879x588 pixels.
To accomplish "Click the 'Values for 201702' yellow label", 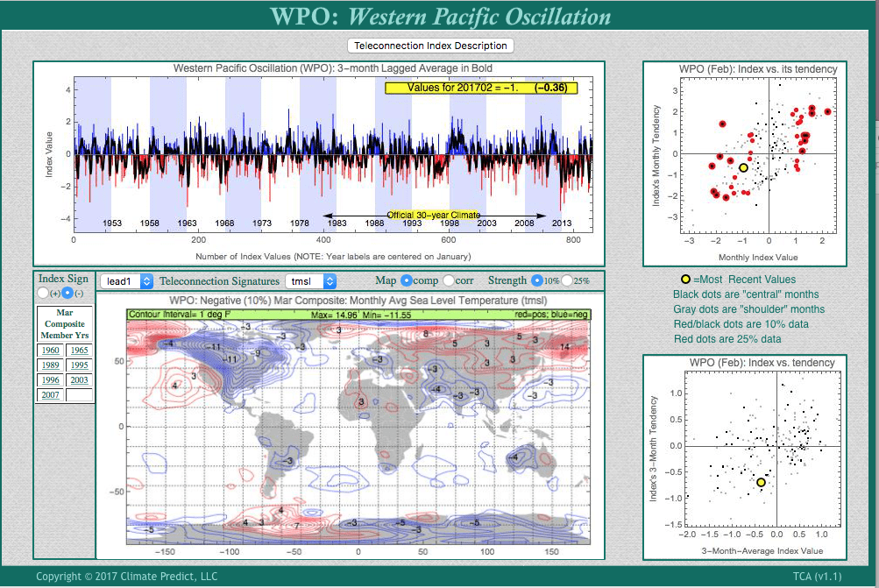I will tap(481, 88).
